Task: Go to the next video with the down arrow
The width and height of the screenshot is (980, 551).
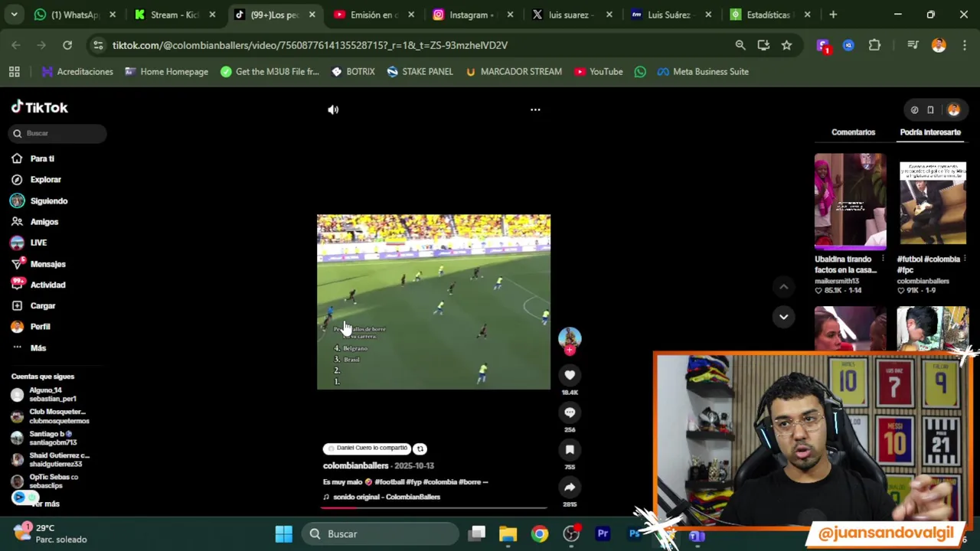Action: coord(783,316)
